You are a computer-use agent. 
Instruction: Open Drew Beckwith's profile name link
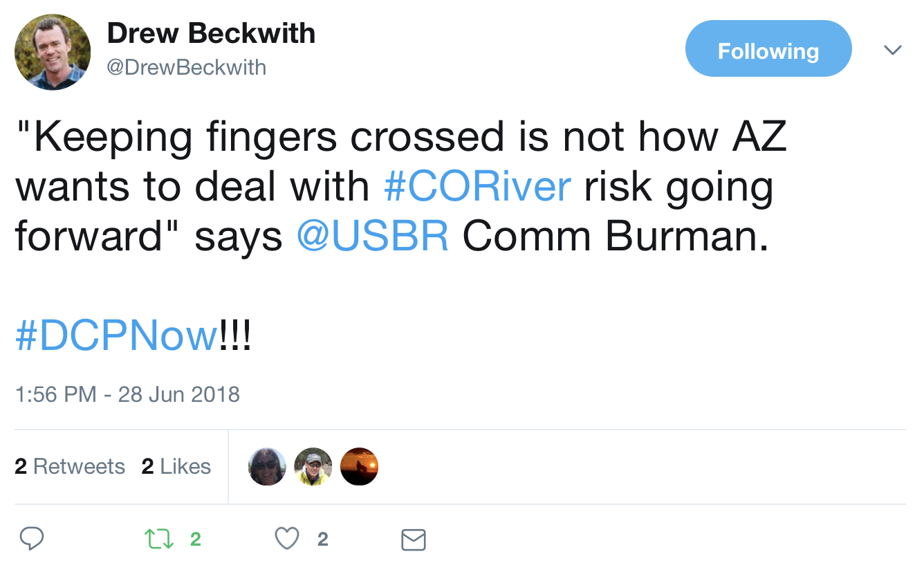click(211, 34)
